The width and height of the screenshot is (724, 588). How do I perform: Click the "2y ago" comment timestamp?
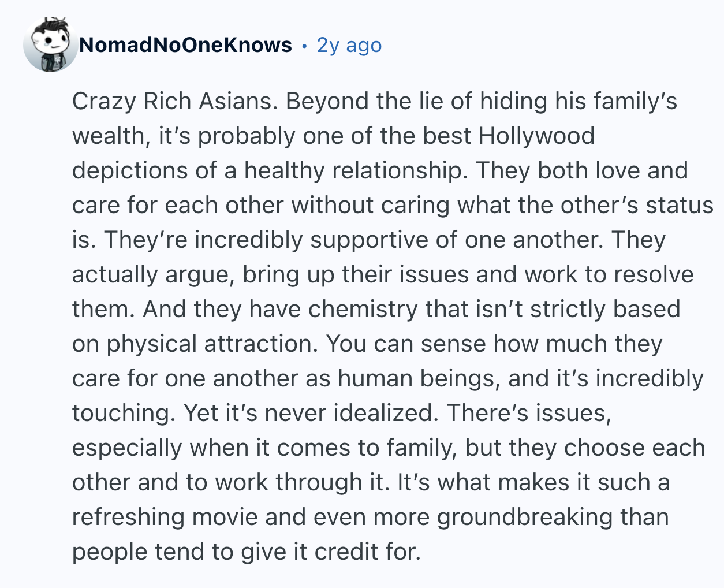349,45
